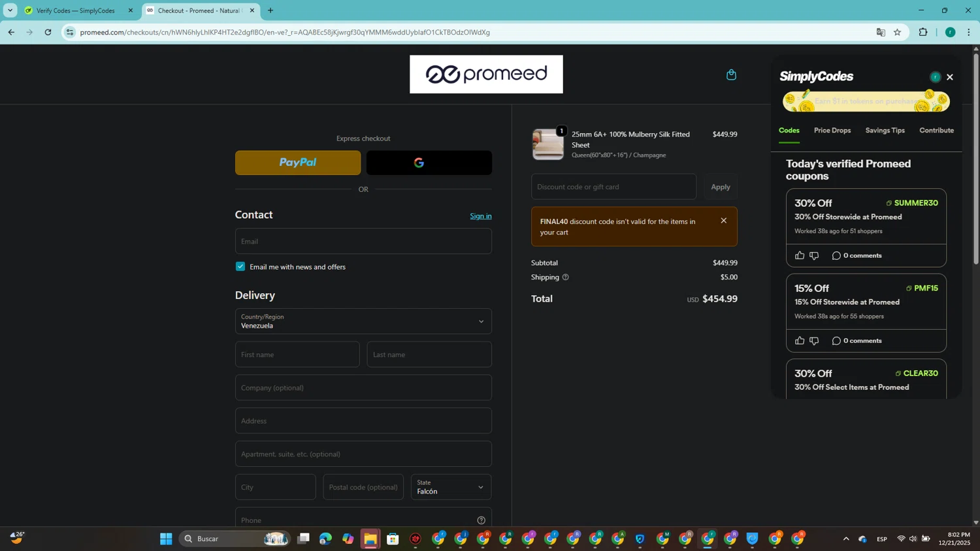The height and width of the screenshot is (551, 980).
Task: Click the browser address bar URL
Action: [285, 32]
